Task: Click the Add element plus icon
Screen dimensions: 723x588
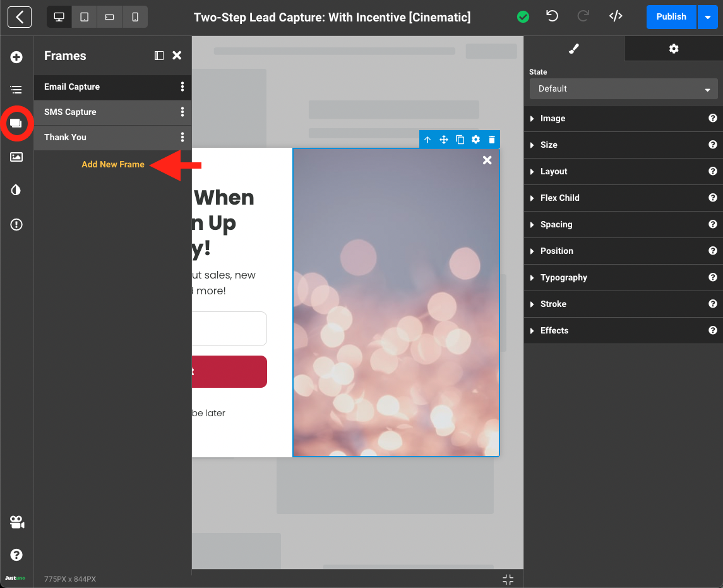Action: (x=16, y=57)
